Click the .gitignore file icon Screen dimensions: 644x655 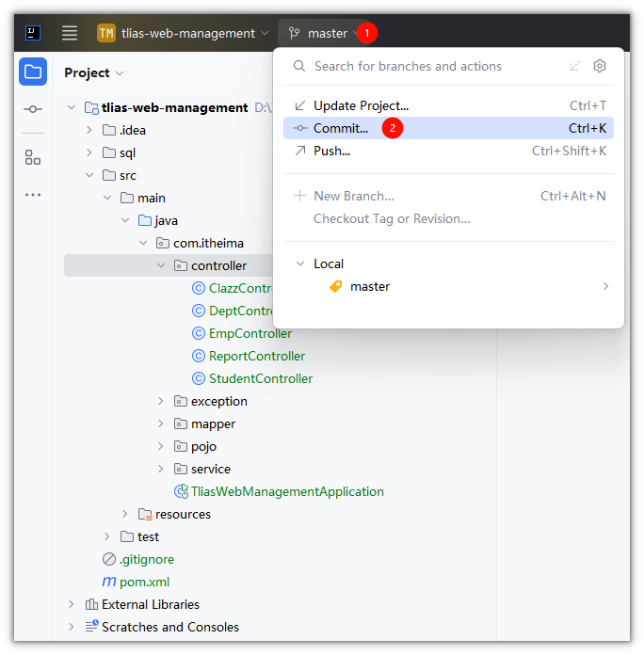tap(109, 559)
